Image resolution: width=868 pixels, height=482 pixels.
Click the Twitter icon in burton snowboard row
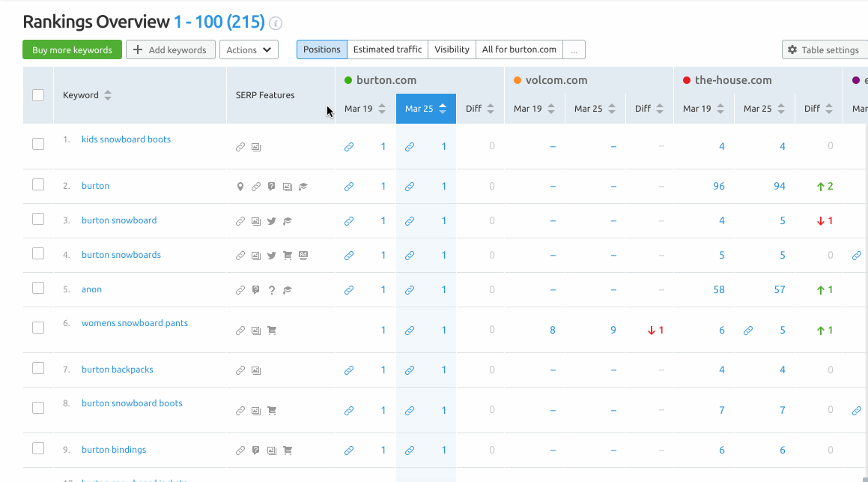tap(271, 221)
